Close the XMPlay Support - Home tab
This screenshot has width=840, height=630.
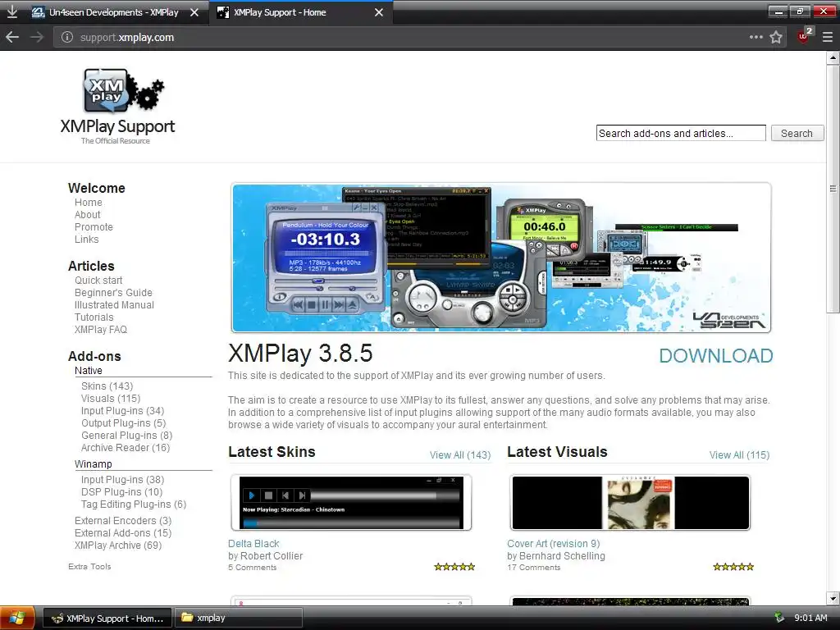click(379, 11)
